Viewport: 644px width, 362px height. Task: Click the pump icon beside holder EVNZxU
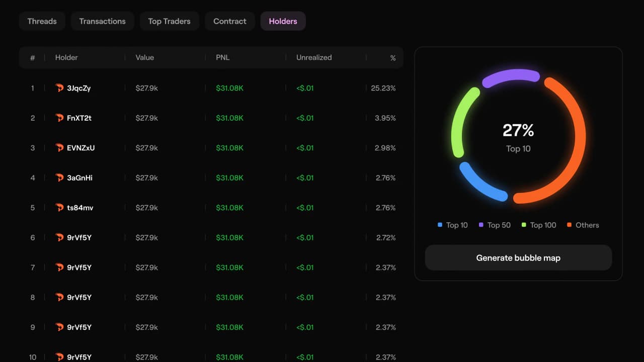coord(59,148)
